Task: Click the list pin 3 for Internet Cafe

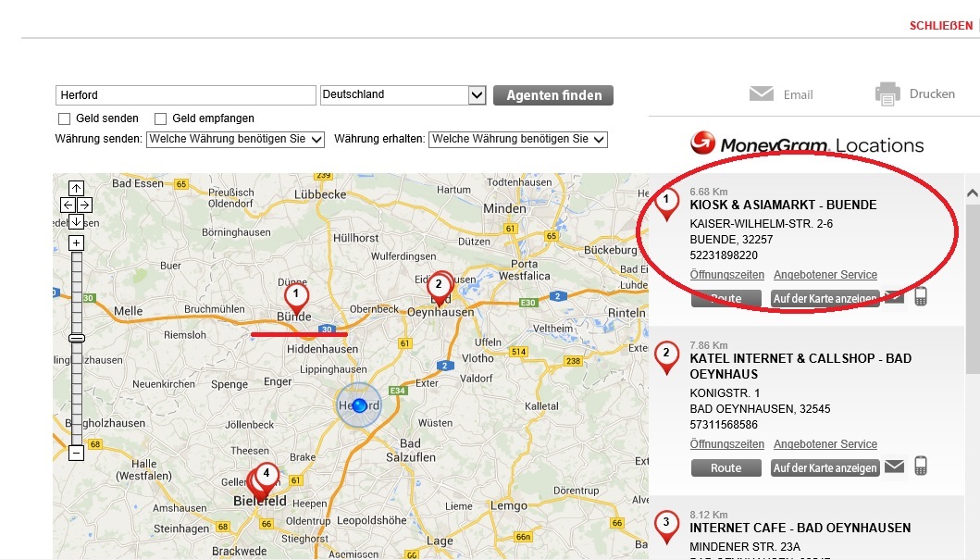Action: coord(666,527)
